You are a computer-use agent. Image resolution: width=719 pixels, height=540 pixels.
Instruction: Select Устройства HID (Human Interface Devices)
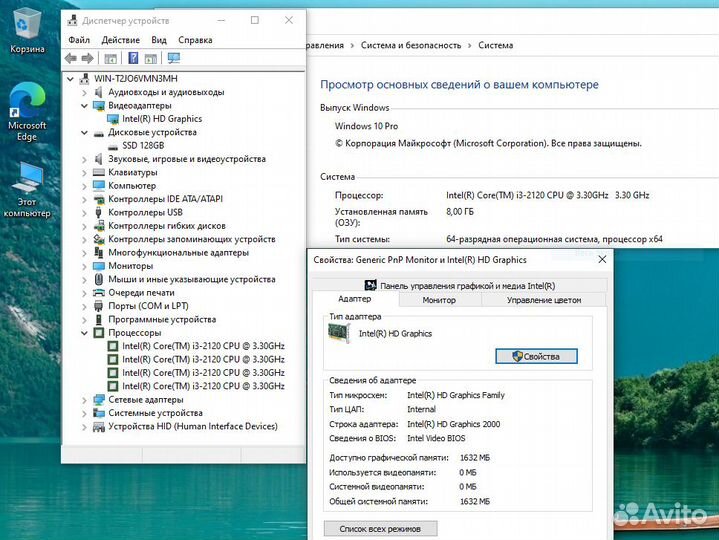click(x=193, y=426)
